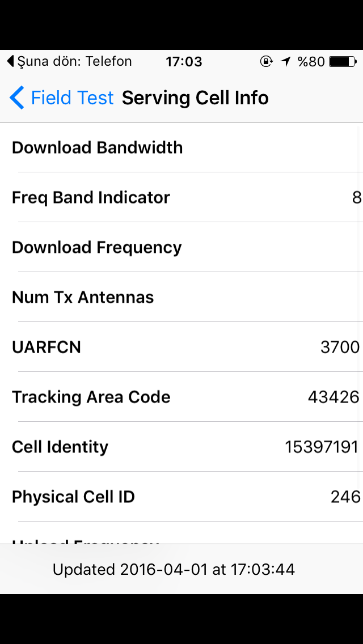Tap the UARFCN value 3700
Viewport: 363px width, 644px height.
point(340,348)
